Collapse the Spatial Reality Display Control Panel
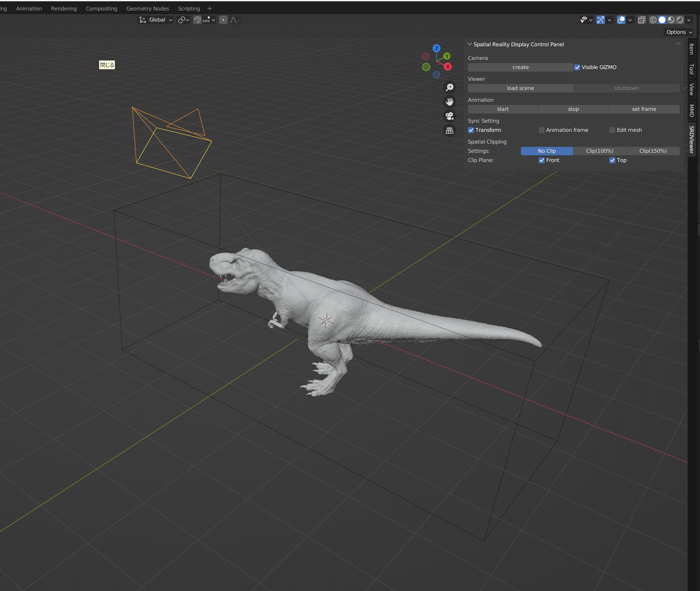This screenshot has height=591, width=700. coord(469,44)
